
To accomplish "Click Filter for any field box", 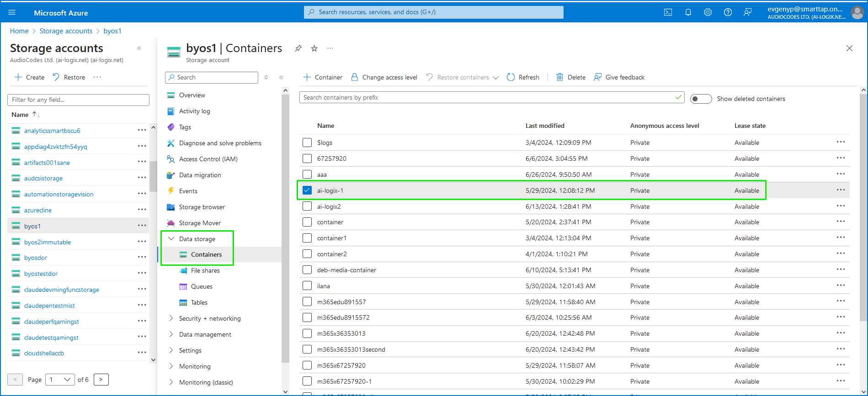I will coord(78,100).
